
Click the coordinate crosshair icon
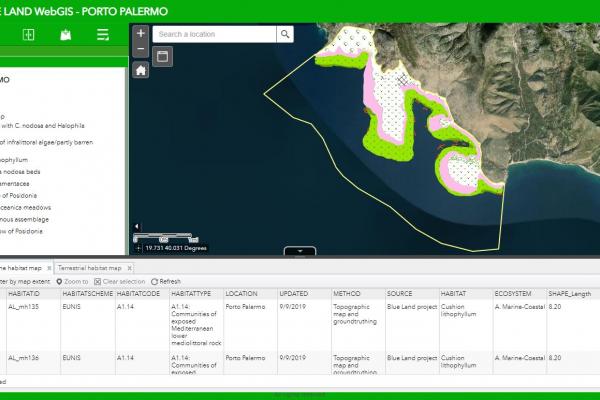(138, 248)
